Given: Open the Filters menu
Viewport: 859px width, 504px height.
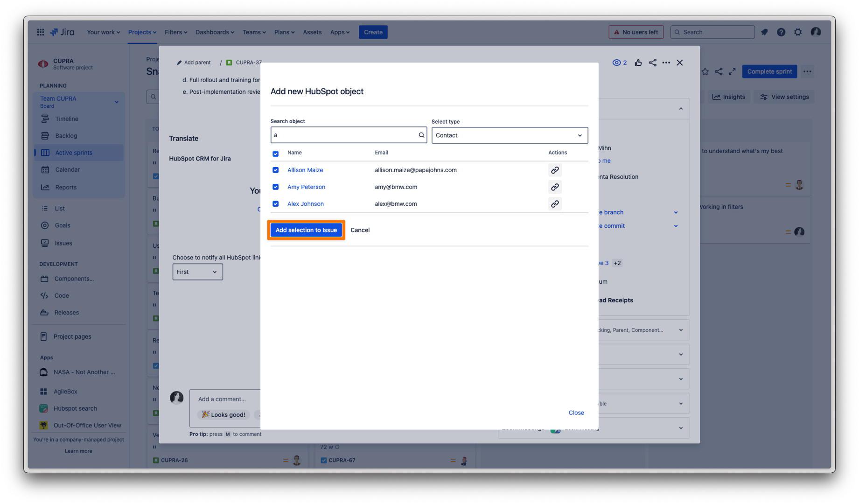Looking at the screenshot, I should click(175, 32).
